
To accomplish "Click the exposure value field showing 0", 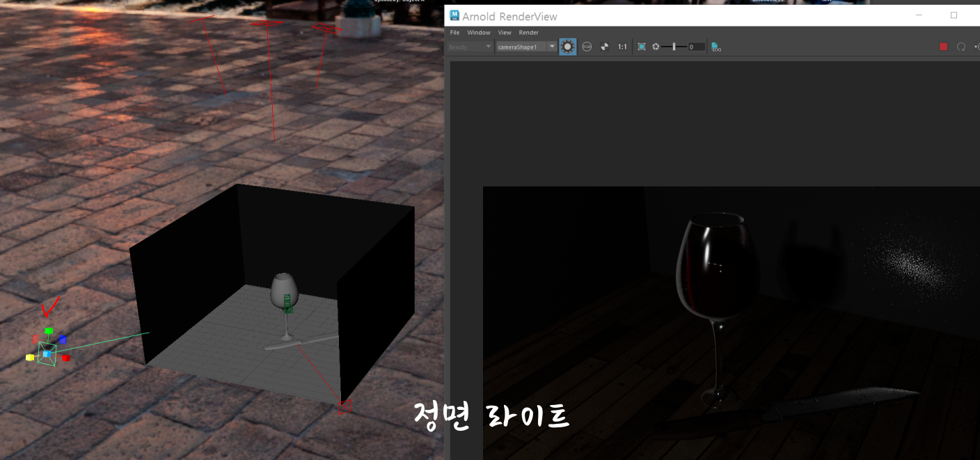I will (697, 47).
